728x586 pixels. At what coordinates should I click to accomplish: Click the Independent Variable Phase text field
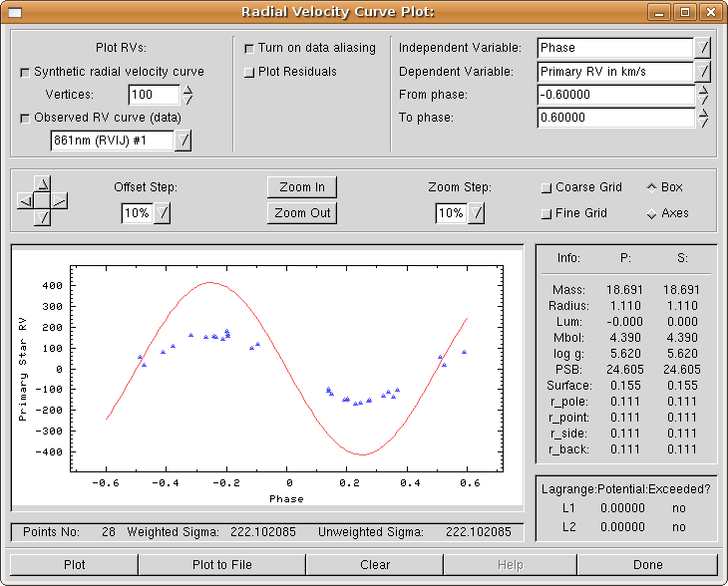pyautogui.click(x=615, y=48)
